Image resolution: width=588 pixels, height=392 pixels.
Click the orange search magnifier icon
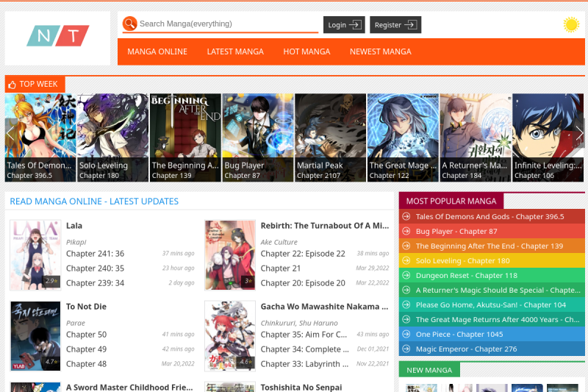[130, 24]
